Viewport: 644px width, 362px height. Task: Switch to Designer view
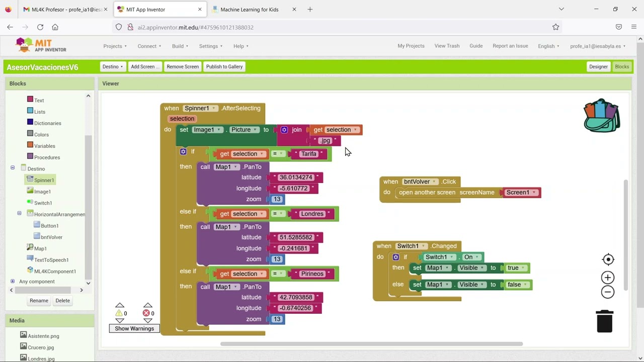(x=599, y=66)
